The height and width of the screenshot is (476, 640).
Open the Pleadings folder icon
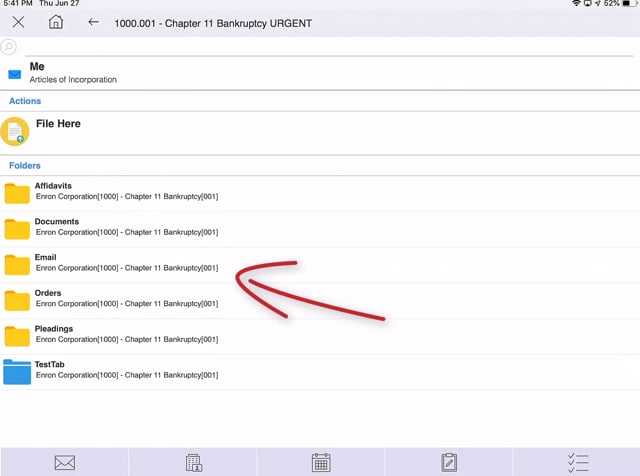click(17, 336)
